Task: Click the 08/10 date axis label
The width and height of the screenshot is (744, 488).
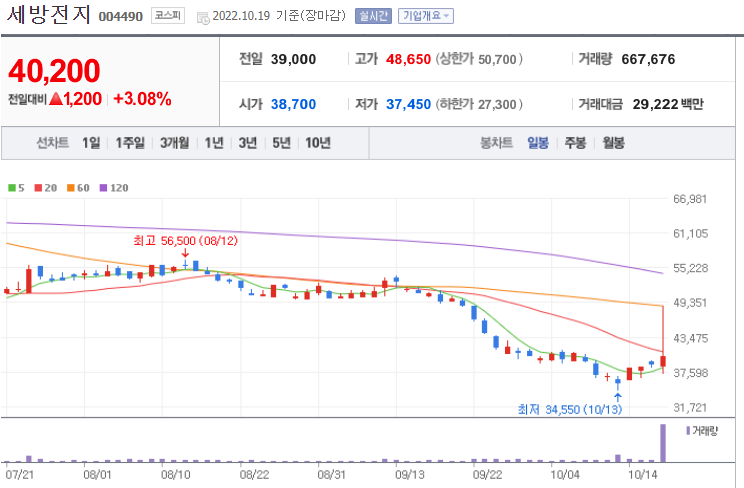Action: click(176, 475)
